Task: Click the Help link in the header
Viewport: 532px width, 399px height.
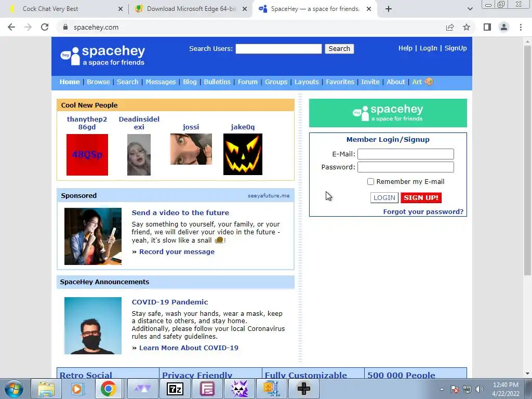Action: tap(405, 48)
